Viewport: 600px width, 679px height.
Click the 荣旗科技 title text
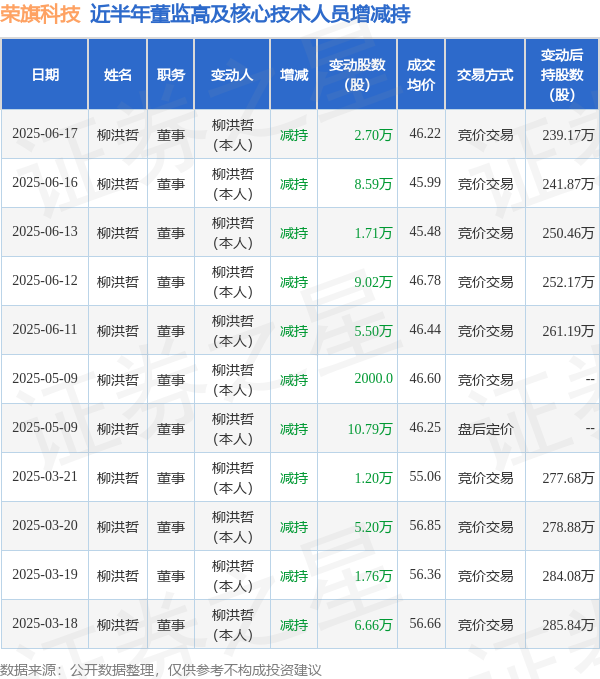[40, 14]
